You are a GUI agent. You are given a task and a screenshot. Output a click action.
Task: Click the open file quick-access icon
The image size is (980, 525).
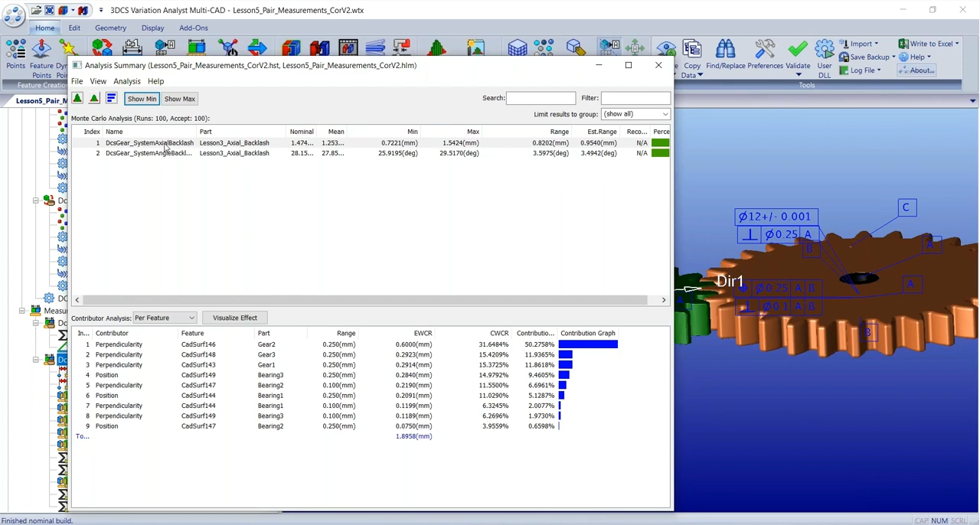tap(36, 11)
